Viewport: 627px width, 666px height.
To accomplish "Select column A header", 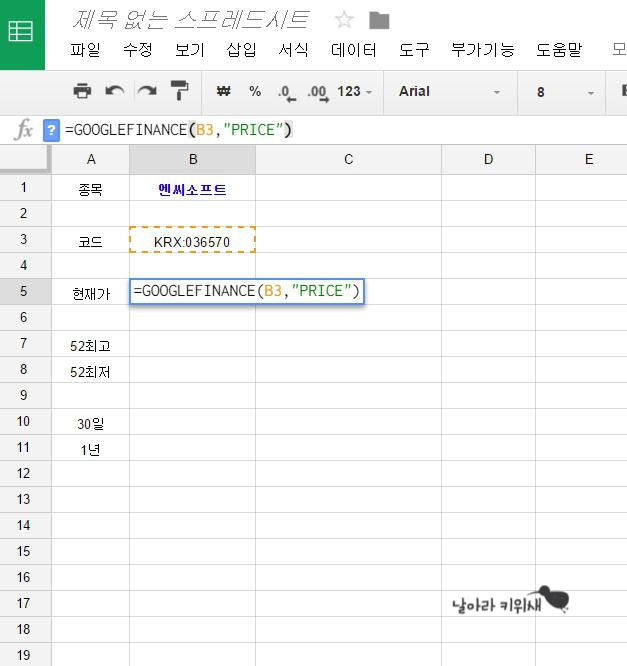I will [x=90, y=160].
